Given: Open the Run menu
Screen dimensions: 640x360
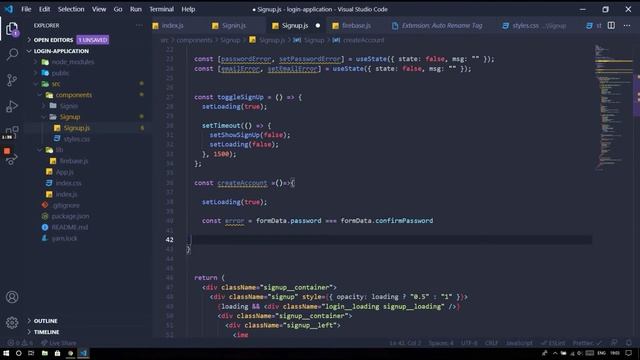Looking at the screenshot, I should point(136,9).
